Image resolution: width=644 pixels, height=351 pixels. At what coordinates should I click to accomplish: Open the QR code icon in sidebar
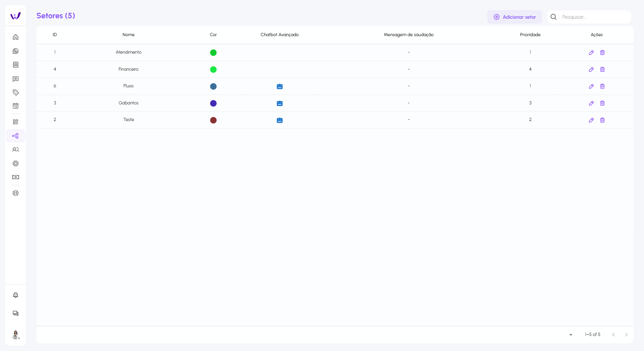point(15,122)
